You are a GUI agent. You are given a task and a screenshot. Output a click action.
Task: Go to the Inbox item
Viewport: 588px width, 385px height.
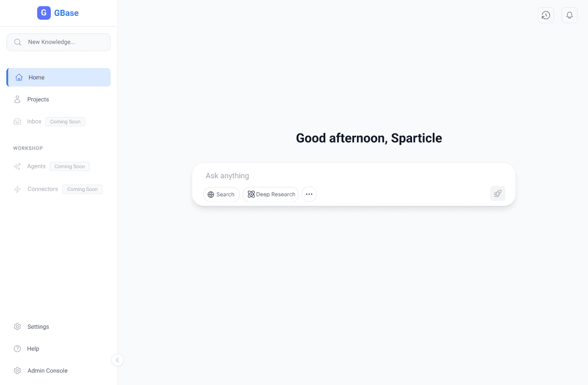coord(34,121)
